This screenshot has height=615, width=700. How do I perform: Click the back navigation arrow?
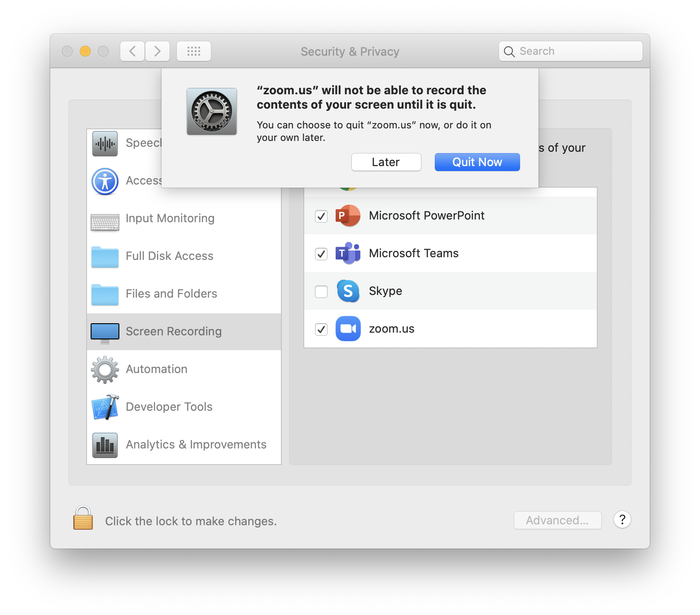[x=132, y=51]
